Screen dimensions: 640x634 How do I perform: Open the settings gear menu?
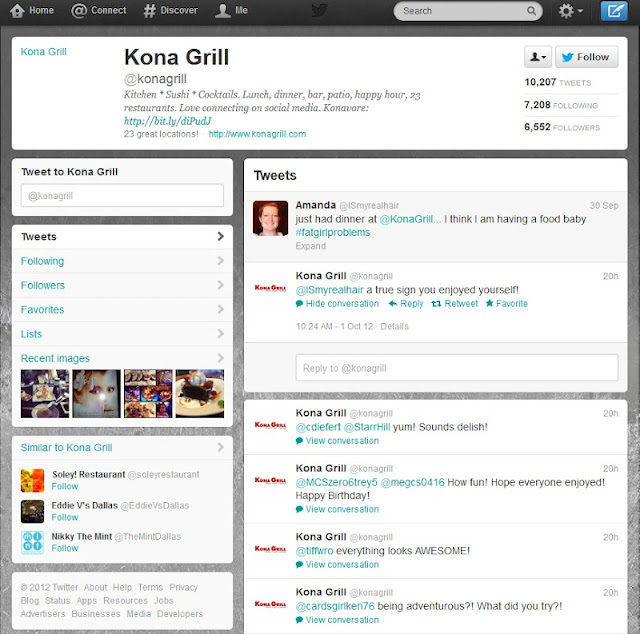tap(570, 11)
